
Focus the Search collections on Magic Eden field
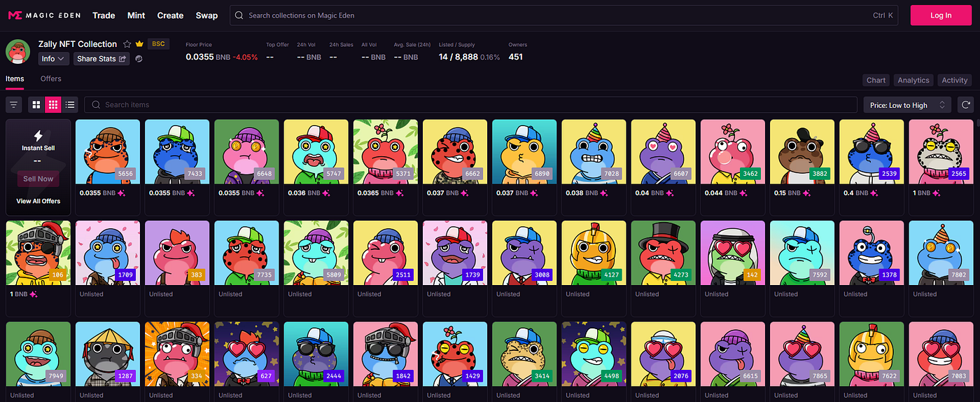click(563, 15)
